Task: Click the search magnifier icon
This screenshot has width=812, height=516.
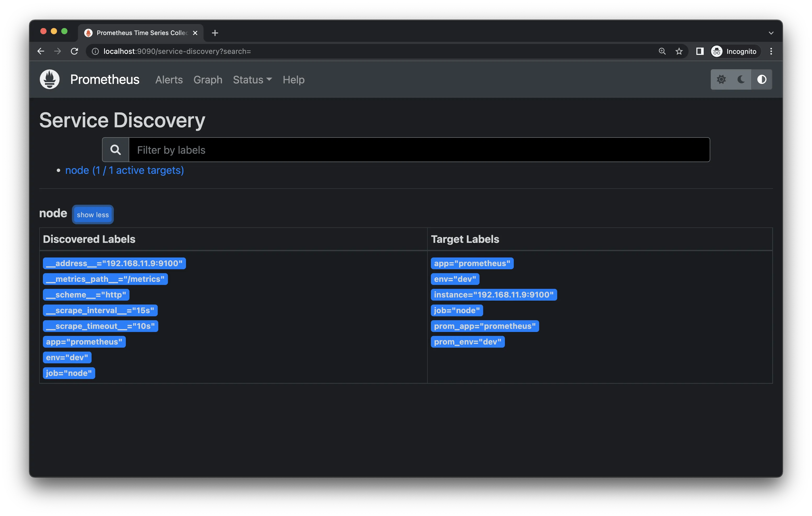Action: [x=116, y=150]
